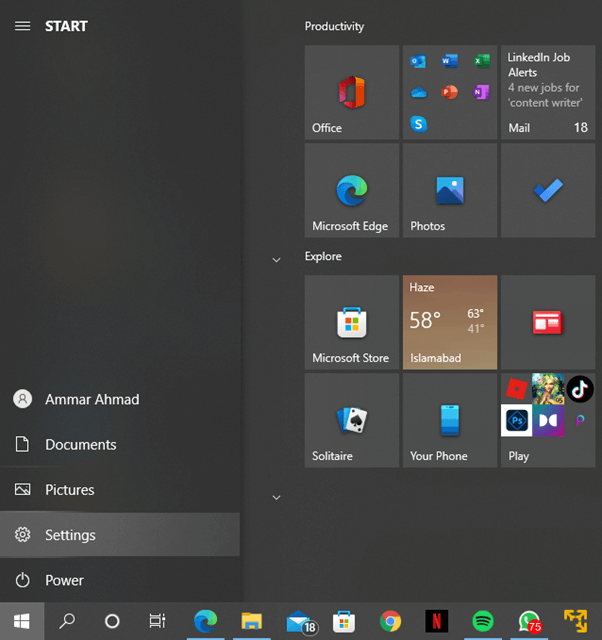Launch Microsoft Edge from the tiles
This screenshot has height=640, width=602.
pyautogui.click(x=351, y=190)
